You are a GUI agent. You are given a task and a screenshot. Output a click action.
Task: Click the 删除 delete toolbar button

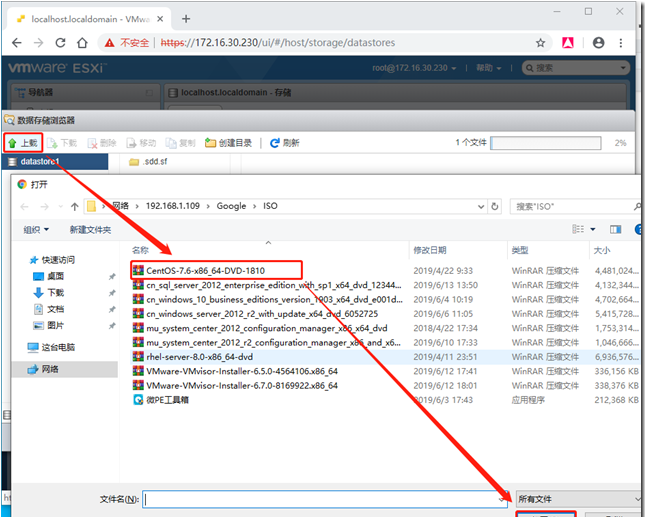[102, 143]
